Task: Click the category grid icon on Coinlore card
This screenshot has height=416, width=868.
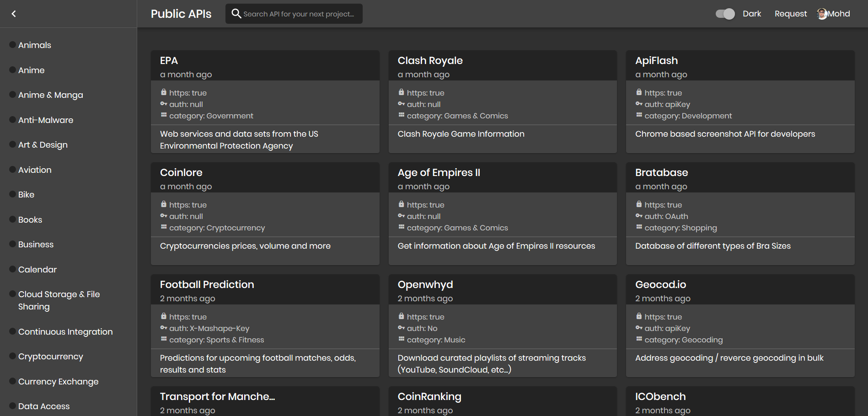Action: pyautogui.click(x=164, y=227)
